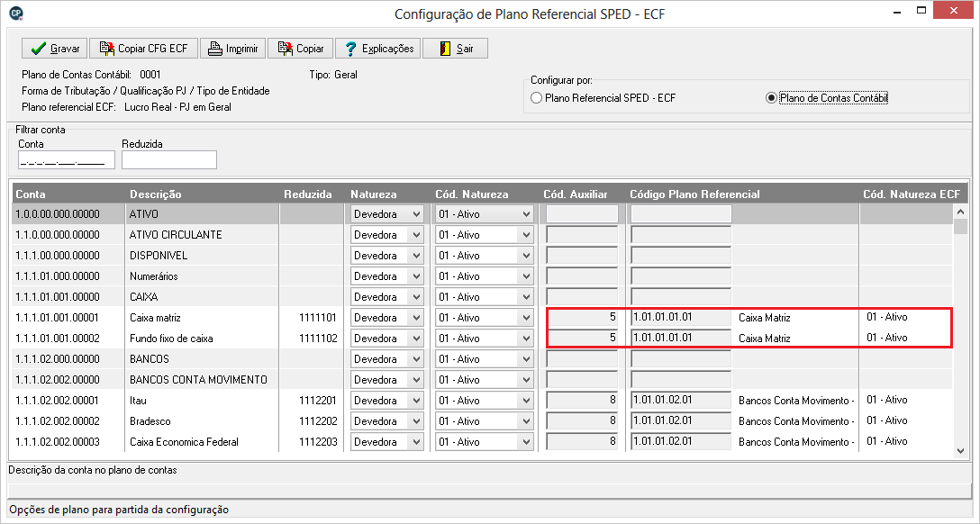Image resolution: width=980 pixels, height=524 pixels.
Task: Select Plano Referencial SPED - ECF radio
Action: 536,98
